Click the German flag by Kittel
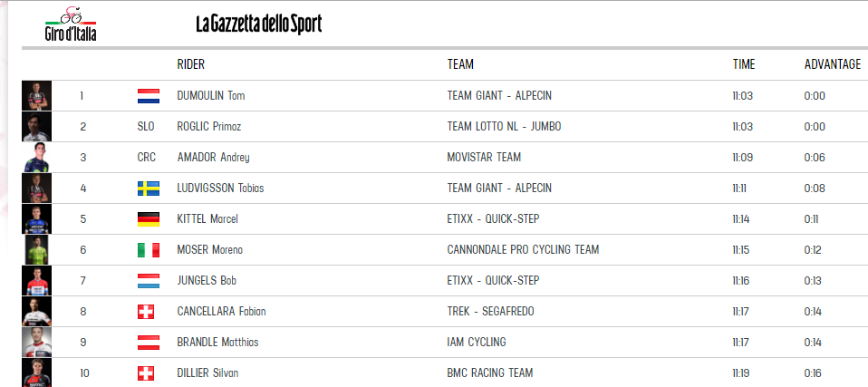The height and width of the screenshot is (387, 868). point(149,219)
